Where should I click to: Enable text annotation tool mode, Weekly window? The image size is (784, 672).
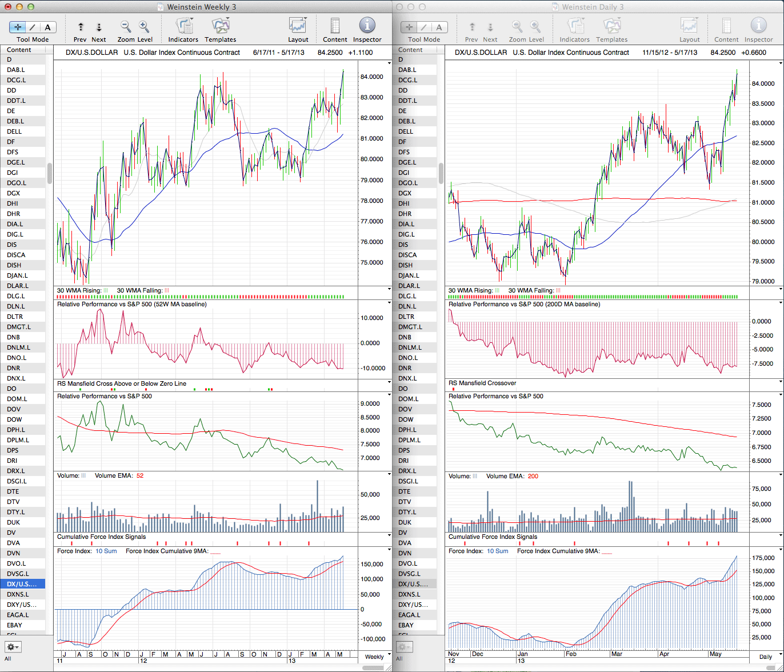[x=47, y=27]
